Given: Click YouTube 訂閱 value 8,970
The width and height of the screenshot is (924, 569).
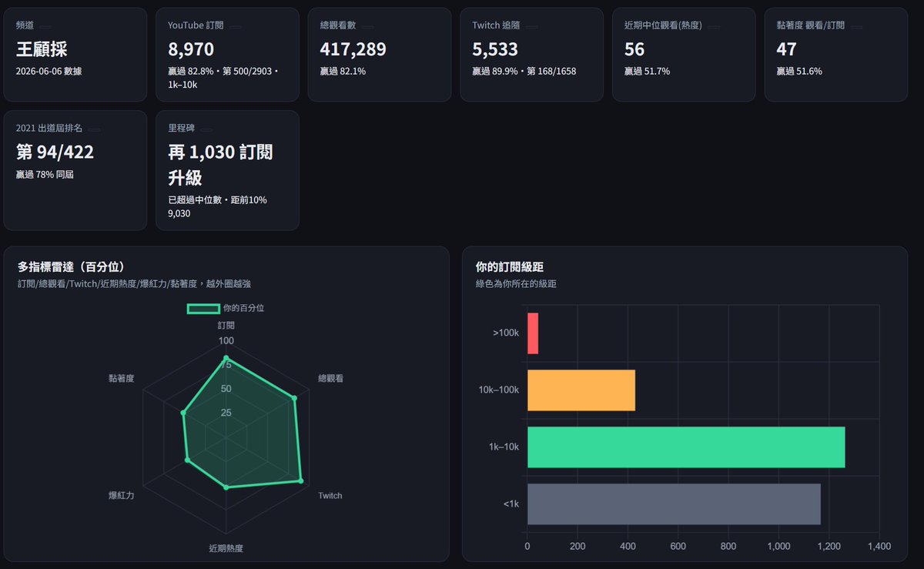Looking at the screenshot, I should [x=191, y=50].
